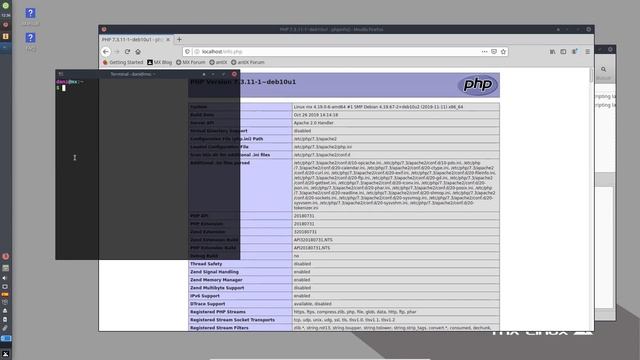This screenshot has height=360, width=640.
Task: Click the 'PHP Version 7.3.11-1~deb10u1' heading
Action: point(243,82)
